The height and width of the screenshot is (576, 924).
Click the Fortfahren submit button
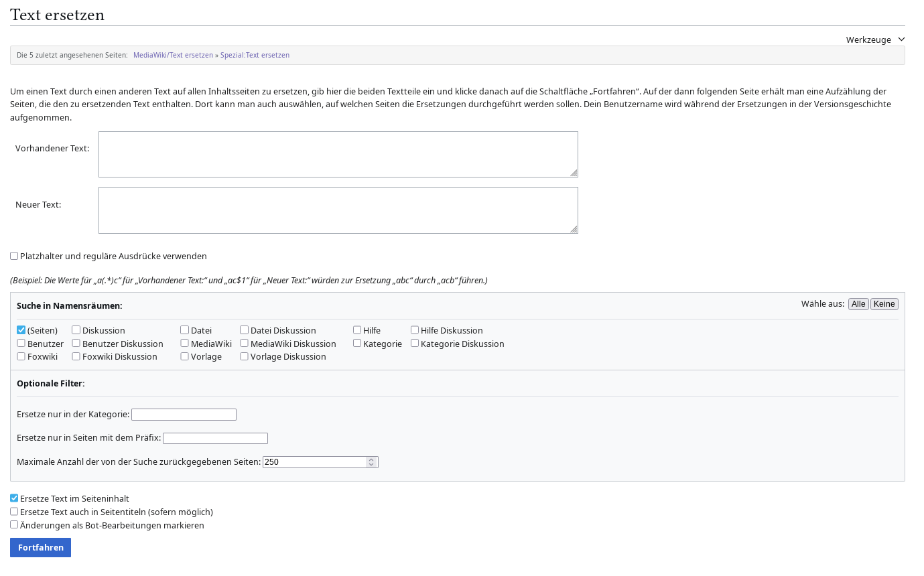pyautogui.click(x=40, y=547)
